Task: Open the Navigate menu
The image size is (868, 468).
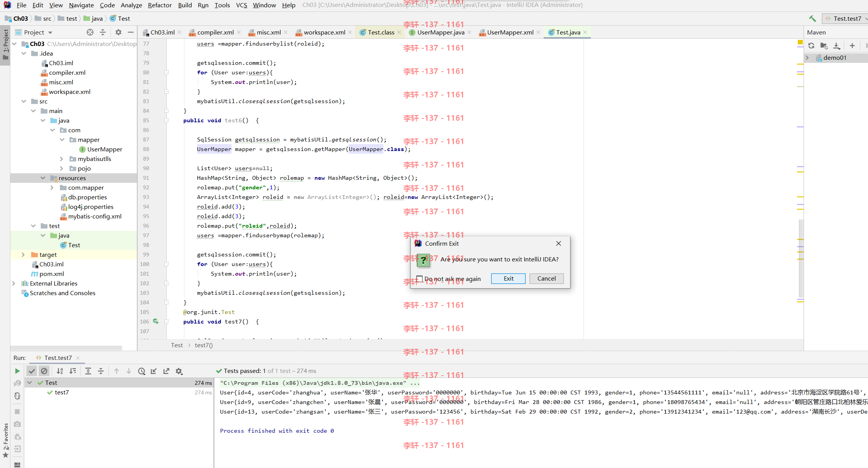Action: coord(81,5)
